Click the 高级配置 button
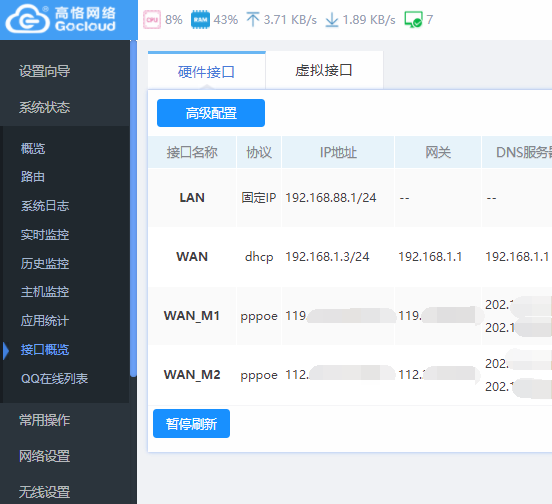 coord(211,113)
